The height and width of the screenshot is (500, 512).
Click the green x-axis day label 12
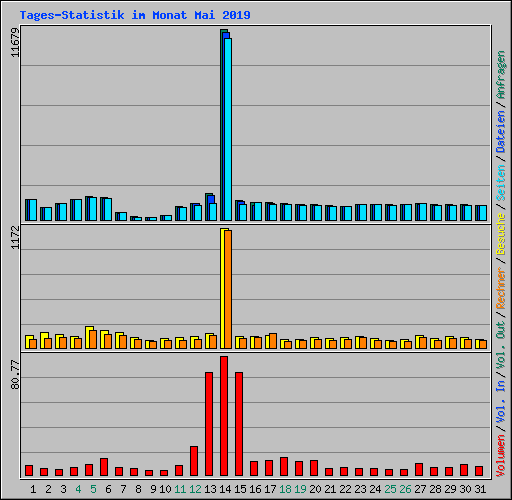pyautogui.click(x=195, y=489)
